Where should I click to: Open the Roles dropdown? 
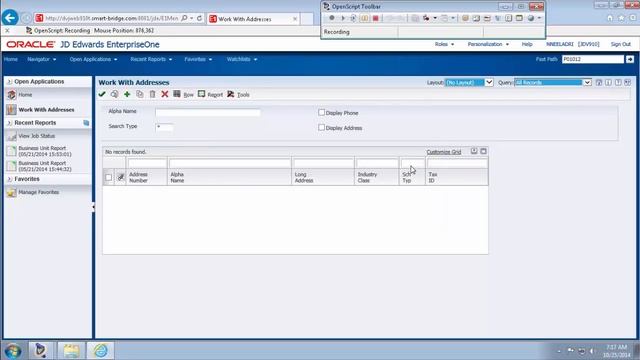point(444,44)
